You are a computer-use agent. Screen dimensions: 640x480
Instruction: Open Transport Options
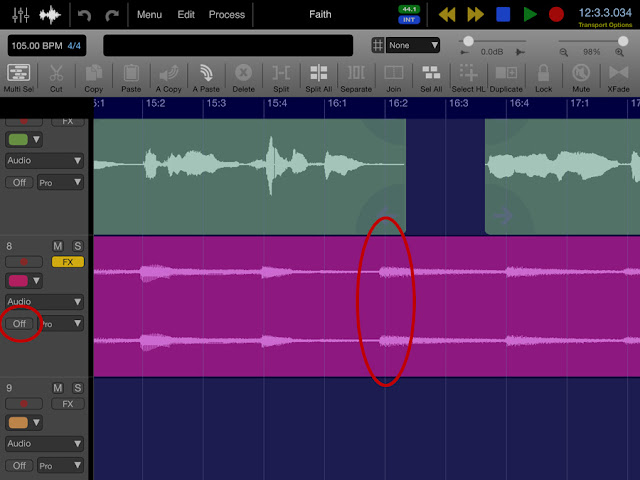605,25
